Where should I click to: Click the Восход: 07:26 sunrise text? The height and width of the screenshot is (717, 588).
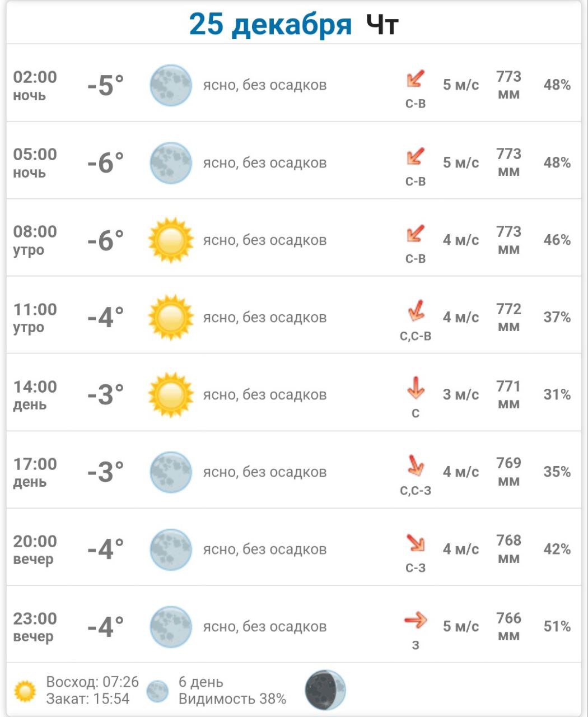[92, 682]
